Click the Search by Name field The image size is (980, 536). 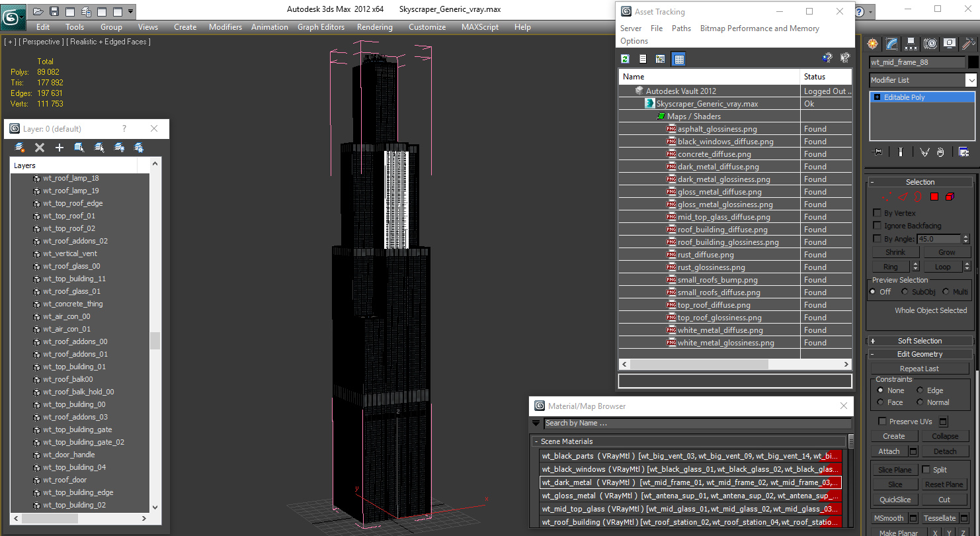pyautogui.click(x=698, y=423)
